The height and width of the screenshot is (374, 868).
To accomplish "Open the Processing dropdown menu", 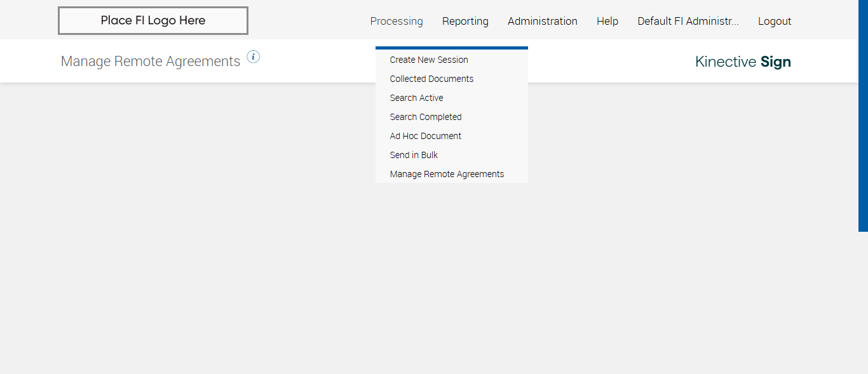I will [x=397, y=21].
